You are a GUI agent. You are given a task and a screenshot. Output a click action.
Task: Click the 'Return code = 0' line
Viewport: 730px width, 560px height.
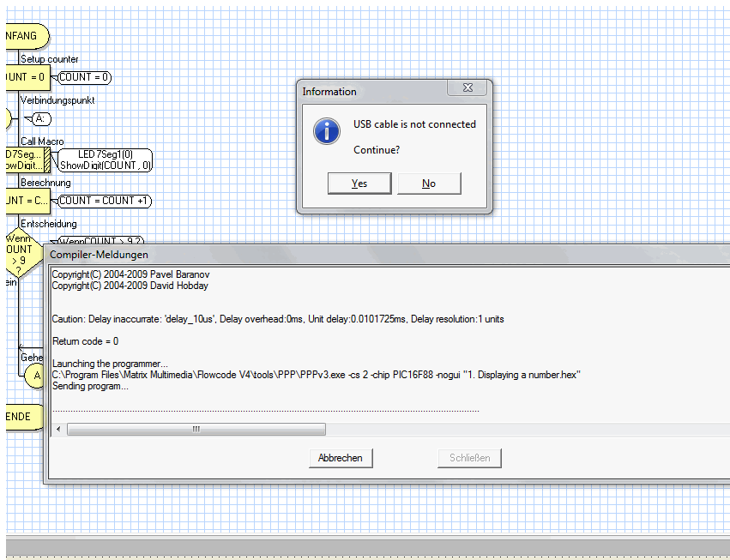coord(85,341)
